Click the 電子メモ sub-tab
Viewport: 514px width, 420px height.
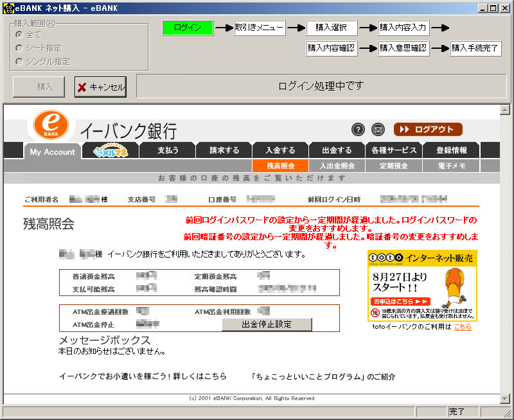pos(448,166)
